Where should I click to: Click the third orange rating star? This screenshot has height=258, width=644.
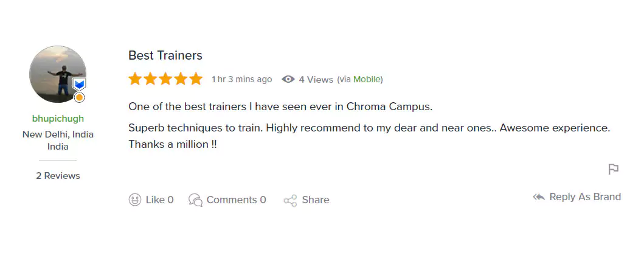(x=165, y=79)
